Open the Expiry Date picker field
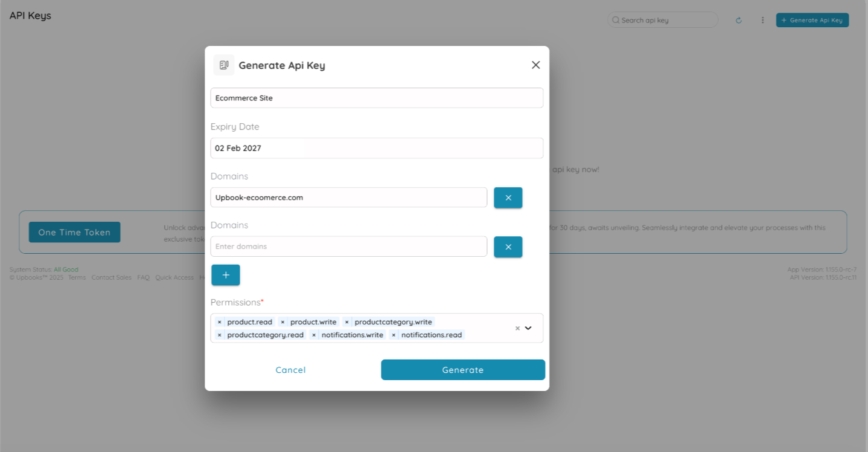 (x=377, y=148)
